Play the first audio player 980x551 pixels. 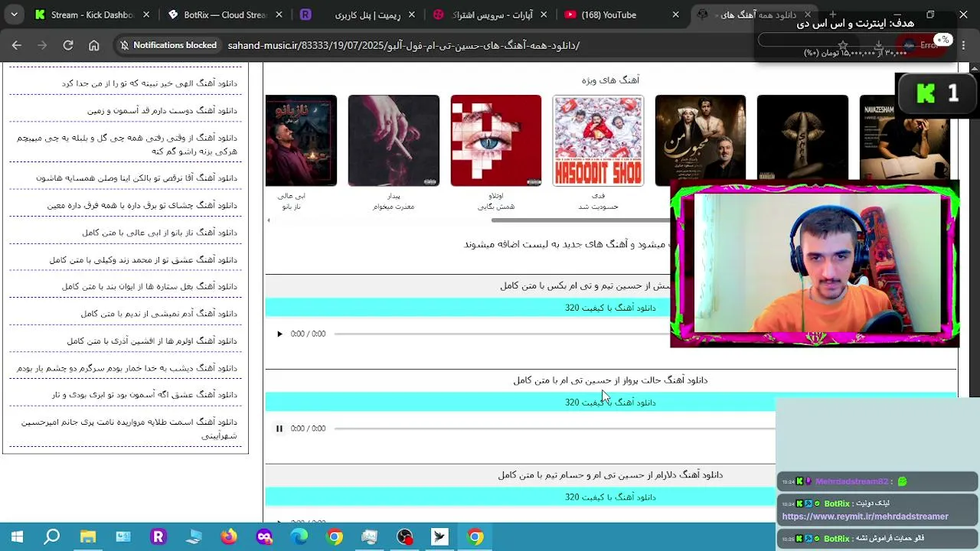(279, 334)
